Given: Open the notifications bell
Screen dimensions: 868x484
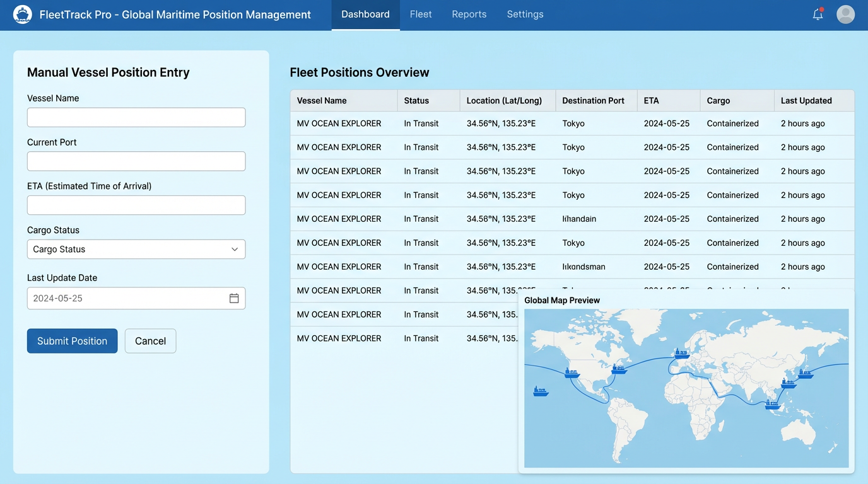Looking at the screenshot, I should (818, 14).
